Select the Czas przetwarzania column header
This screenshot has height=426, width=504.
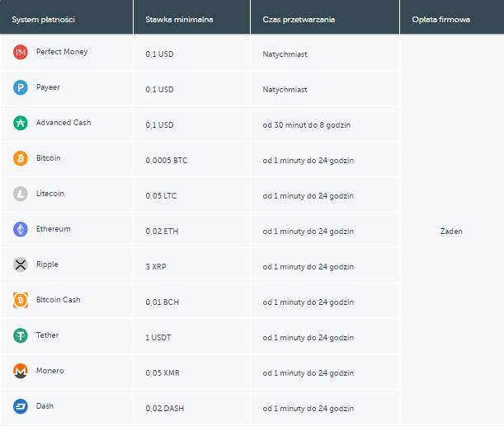pyautogui.click(x=299, y=18)
